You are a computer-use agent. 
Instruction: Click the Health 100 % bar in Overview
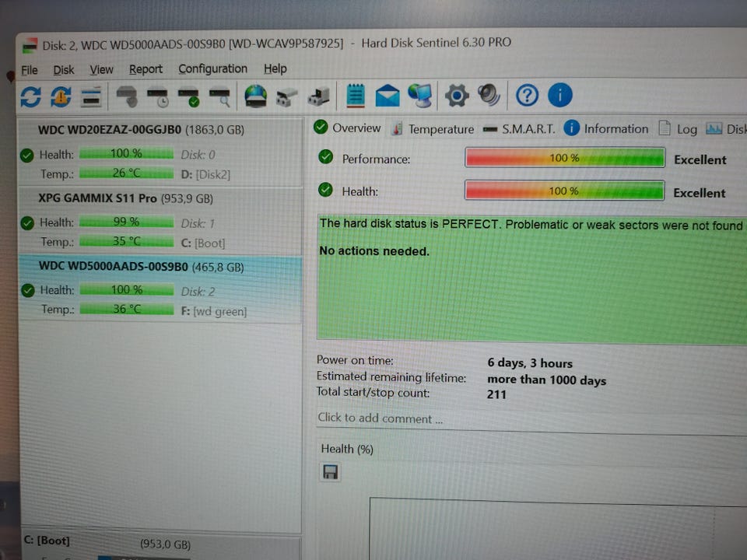tap(564, 191)
